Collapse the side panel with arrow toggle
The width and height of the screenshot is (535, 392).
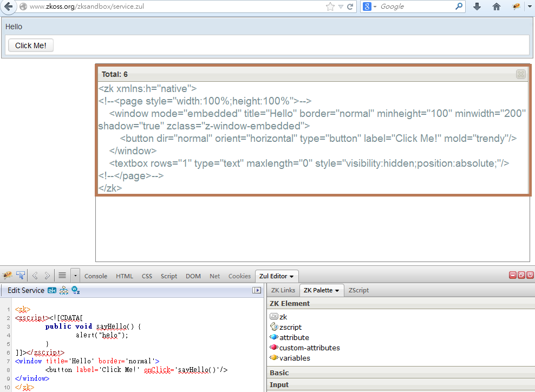point(257,290)
